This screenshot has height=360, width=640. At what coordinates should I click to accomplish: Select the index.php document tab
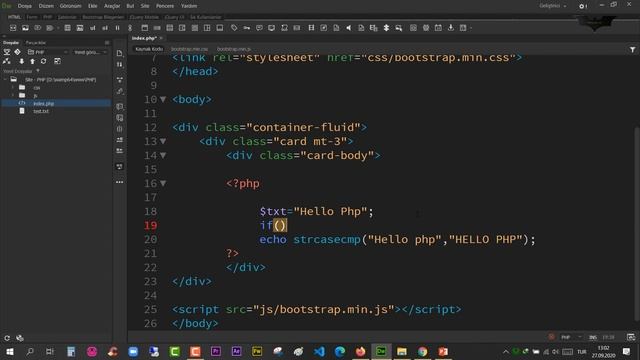tap(144, 38)
